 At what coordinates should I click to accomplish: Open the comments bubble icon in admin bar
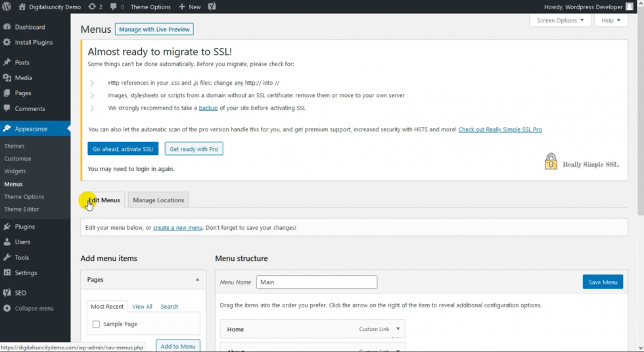pos(113,7)
